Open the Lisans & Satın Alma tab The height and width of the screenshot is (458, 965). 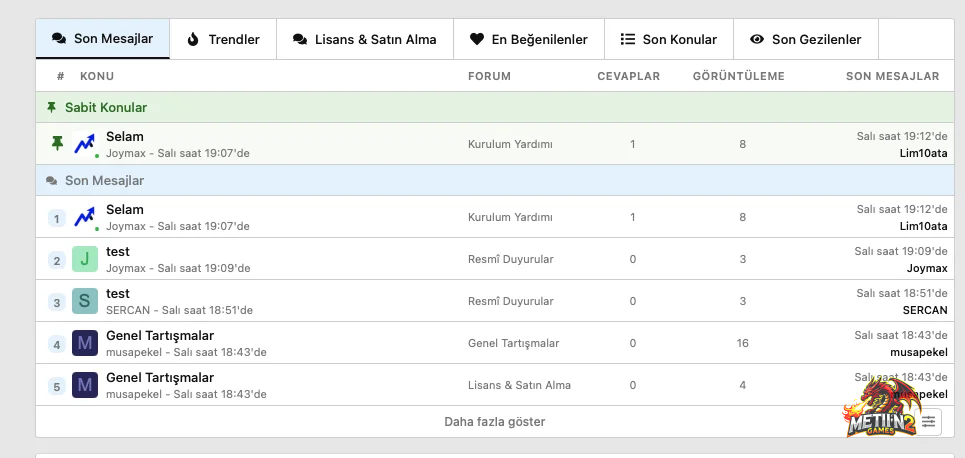click(x=365, y=39)
